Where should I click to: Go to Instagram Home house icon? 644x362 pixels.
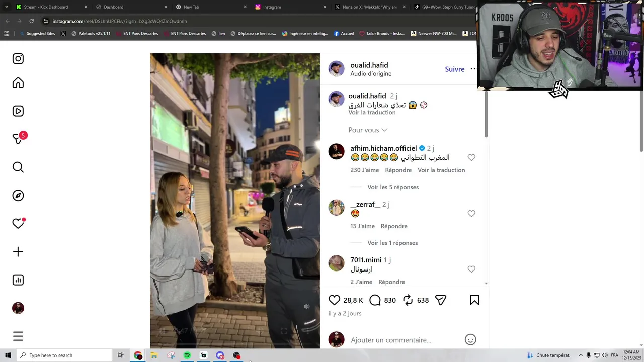[18, 83]
